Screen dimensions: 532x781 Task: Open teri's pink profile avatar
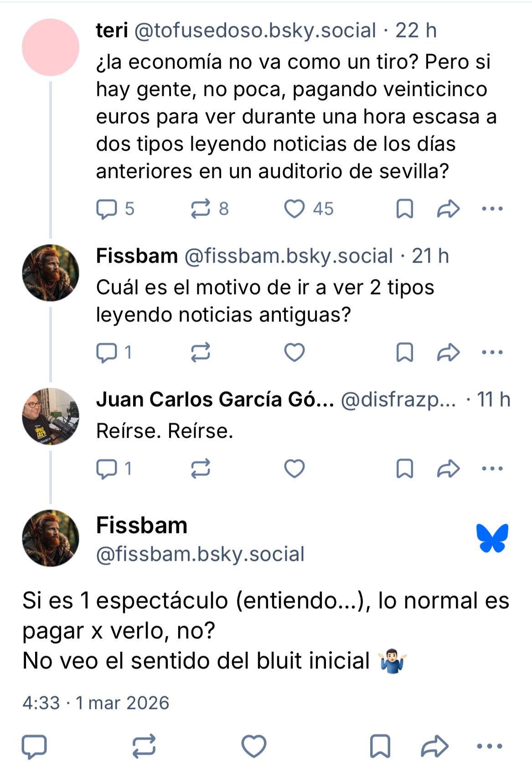(51, 47)
